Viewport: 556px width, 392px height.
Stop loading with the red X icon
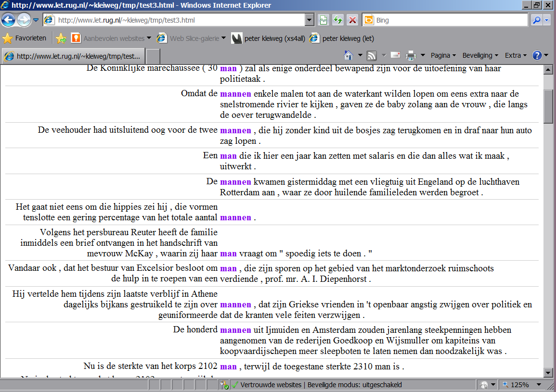[x=352, y=20]
